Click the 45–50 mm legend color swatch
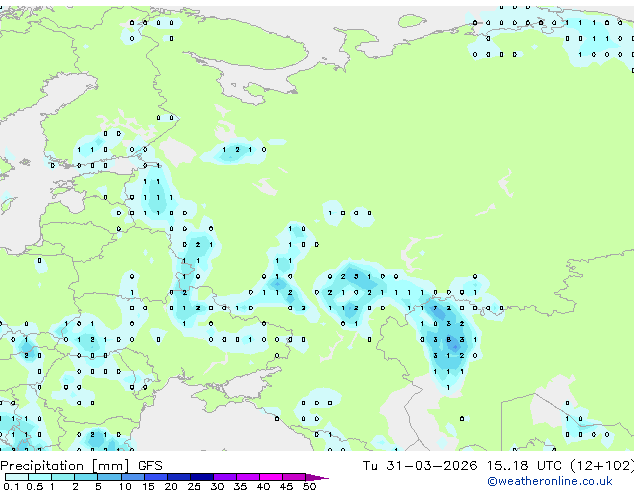The height and width of the screenshot is (490, 634). pyautogui.click(x=294, y=477)
